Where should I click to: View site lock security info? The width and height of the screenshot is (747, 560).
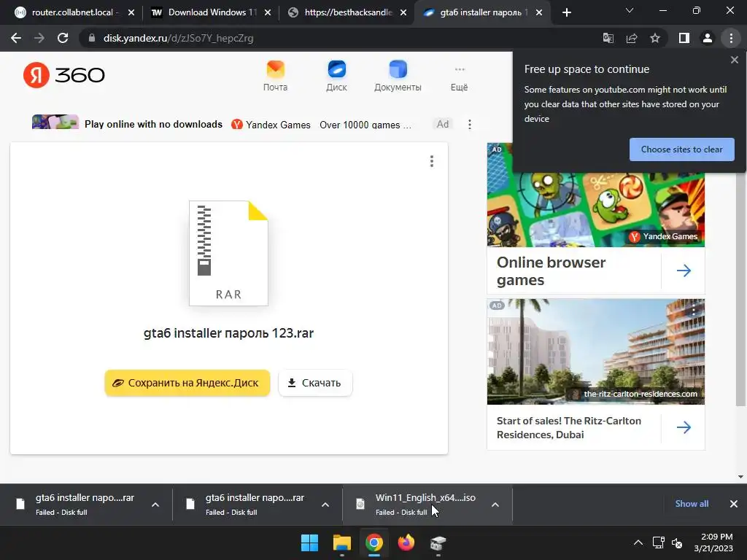pos(92,38)
